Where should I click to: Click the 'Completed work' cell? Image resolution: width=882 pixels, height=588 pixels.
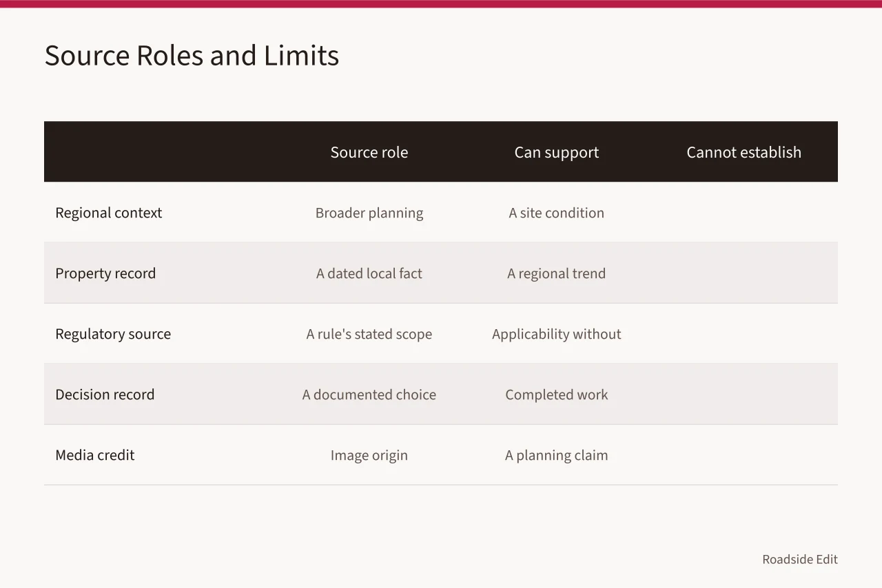click(x=557, y=395)
